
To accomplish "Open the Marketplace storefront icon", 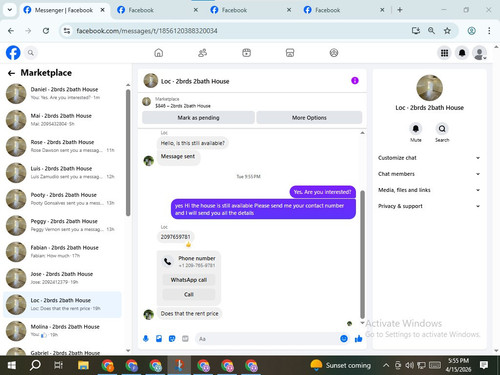I will click(x=290, y=53).
